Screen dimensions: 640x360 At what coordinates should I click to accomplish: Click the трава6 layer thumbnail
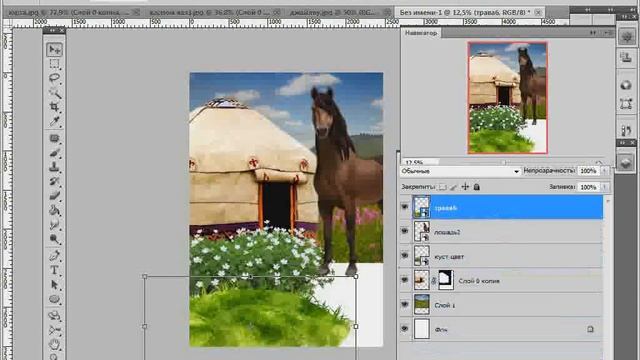pyautogui.click(x=422, y=207)
